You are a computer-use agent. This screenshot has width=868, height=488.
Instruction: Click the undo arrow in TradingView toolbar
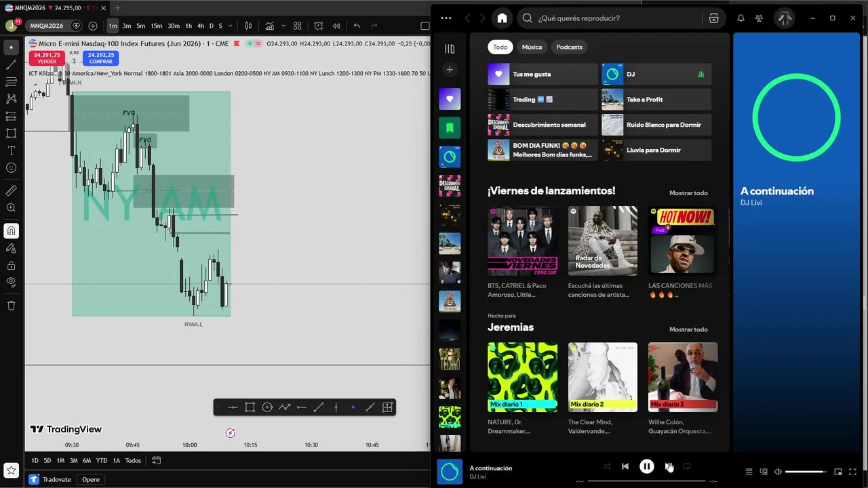(x=357, y=26)
